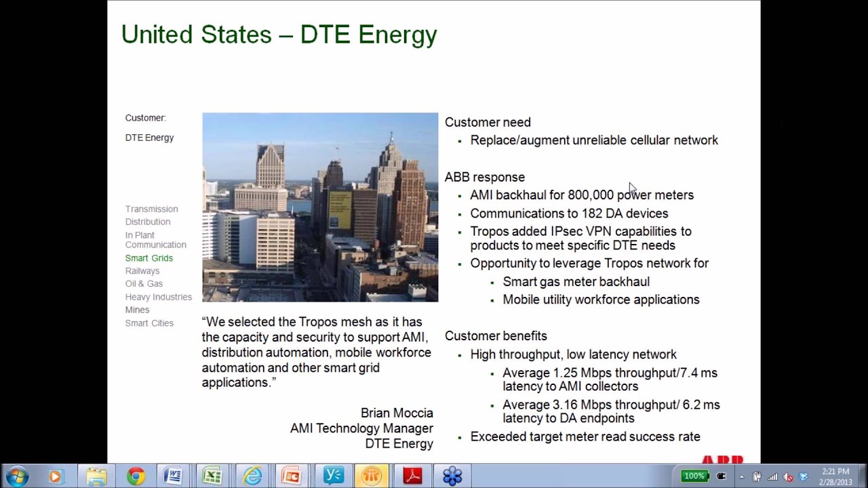This screenshot has width=868, height=488.
Task: Select In Plant Communication sidebar entry
Action: (155, 240)
